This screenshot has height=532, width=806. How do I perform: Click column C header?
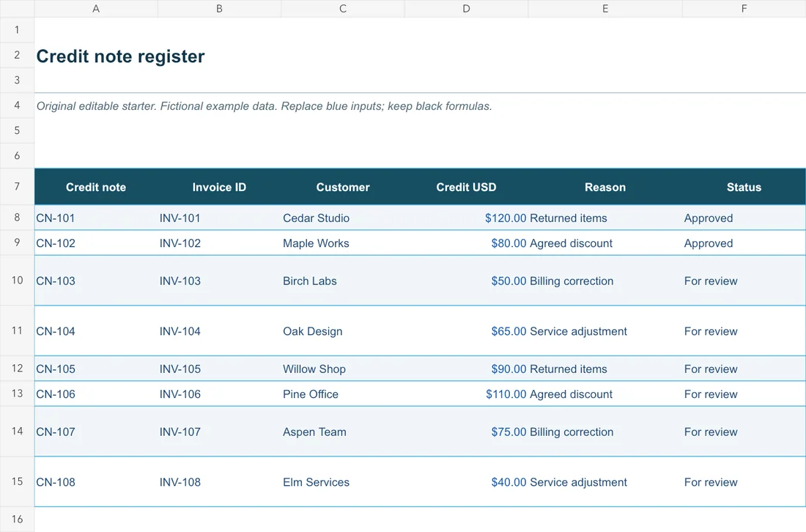343,9
